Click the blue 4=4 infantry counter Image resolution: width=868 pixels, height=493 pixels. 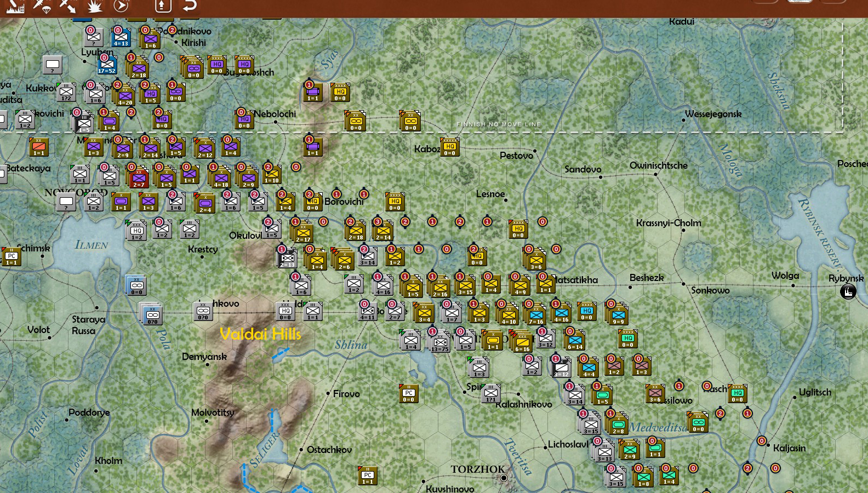click(x=589, y=368)
